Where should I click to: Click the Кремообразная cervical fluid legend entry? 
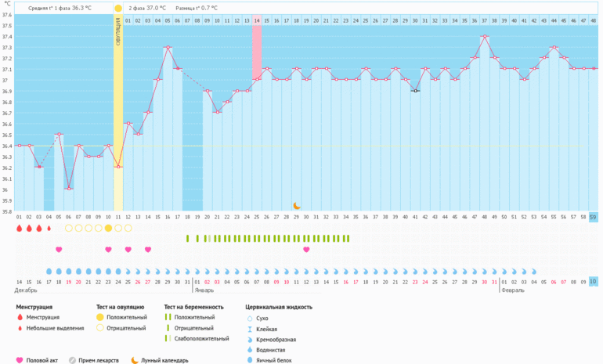coord(269,341)
